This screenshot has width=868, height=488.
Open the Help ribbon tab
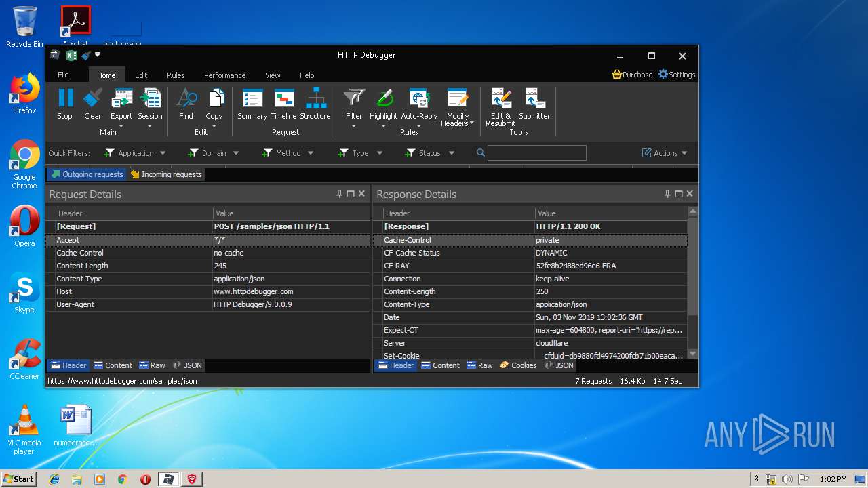point(307,75)
